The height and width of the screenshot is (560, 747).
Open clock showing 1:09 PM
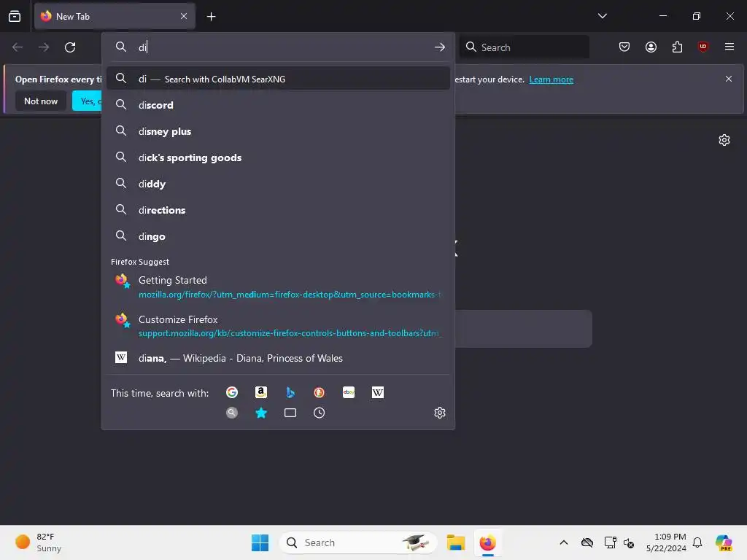click(665, 542)
